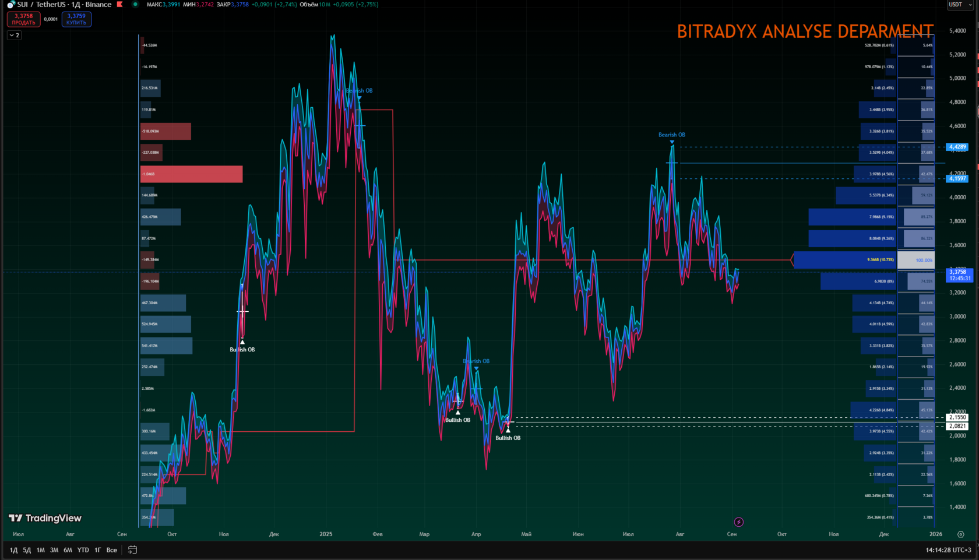The height and width of the screenshot is (560, 979).
Task: Click the green market status dot
Action: pos(135,5)
